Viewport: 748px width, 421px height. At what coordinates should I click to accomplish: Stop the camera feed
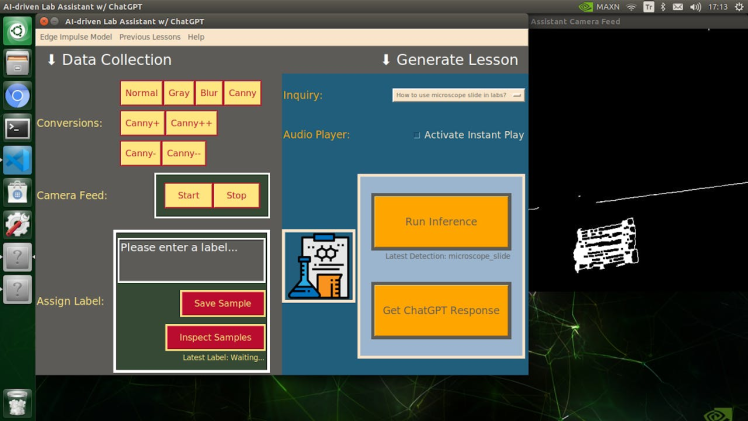click(x=236, y=195)
